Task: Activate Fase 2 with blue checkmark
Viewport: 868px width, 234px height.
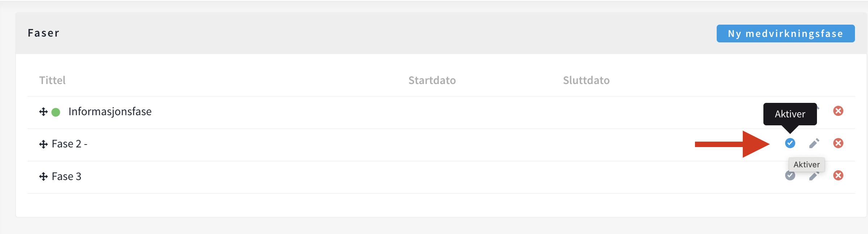Action: coord(790,143)
